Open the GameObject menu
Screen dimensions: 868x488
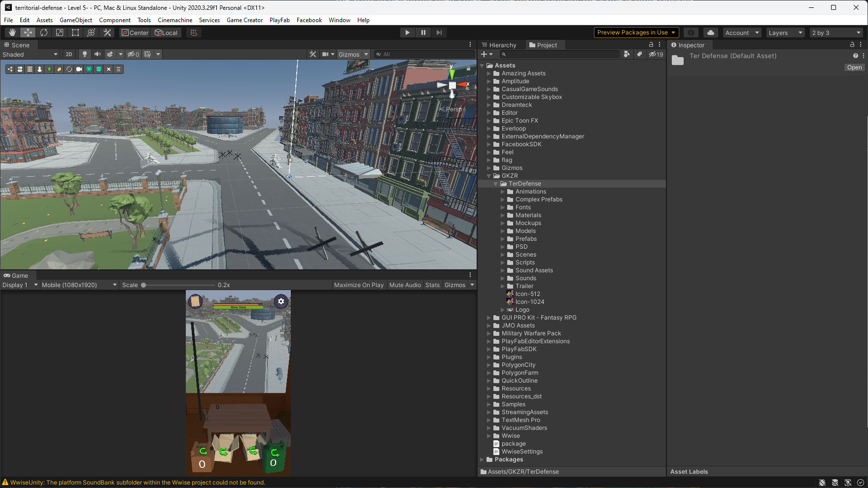[76, 20]
